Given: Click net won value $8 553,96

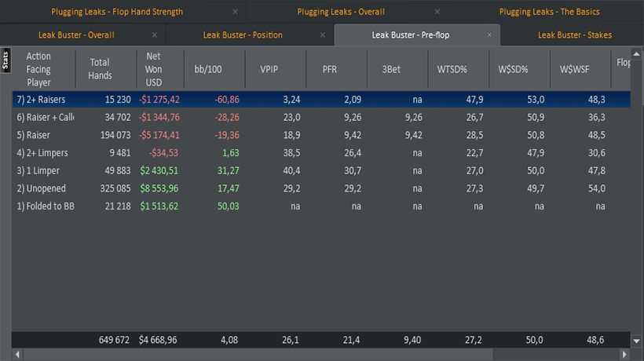Looking at the screenshot, I should [159, 188].
